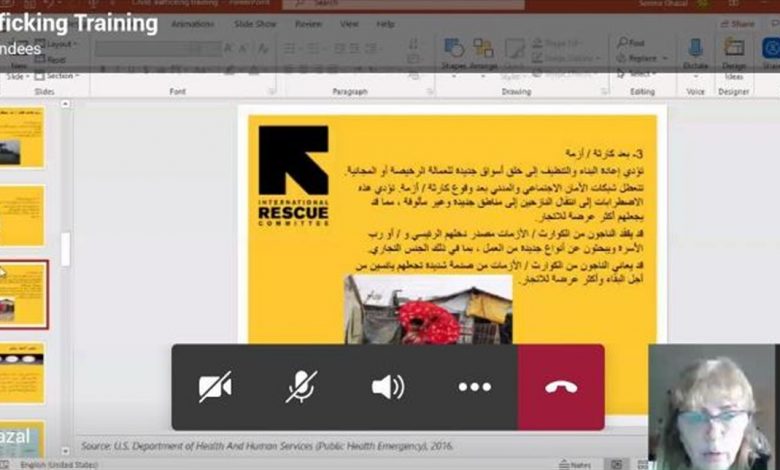Click the Find button in Editing group
The height and width of the screenshot is (470, 780).
tap(631, 43)
